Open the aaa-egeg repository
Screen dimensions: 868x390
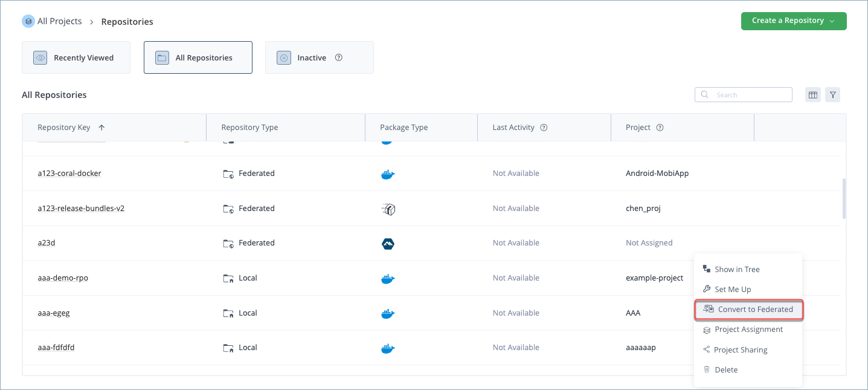pyautogui.click(x=54, y=313)
